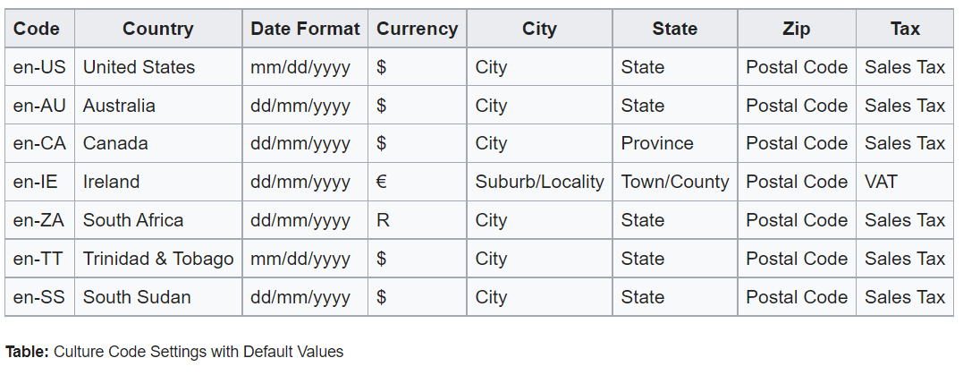Click the Code column header
Viewport: 980px width, 375px height.
pyautogui.click(x=37, y=29)
